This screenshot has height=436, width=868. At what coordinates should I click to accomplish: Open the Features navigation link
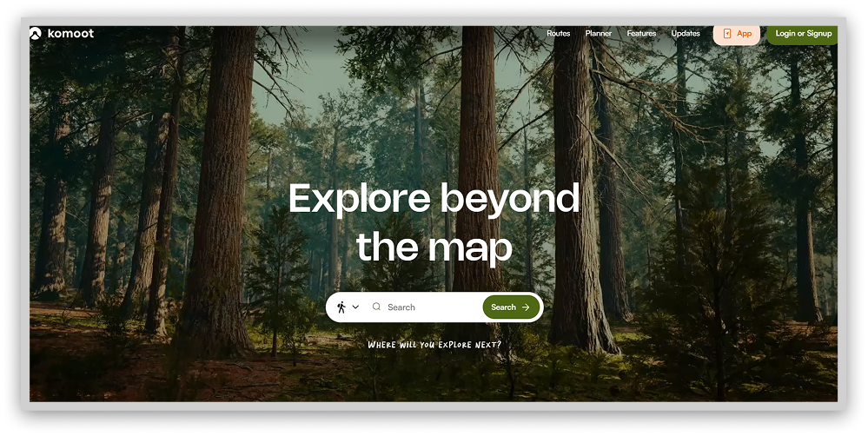(641, 34)
